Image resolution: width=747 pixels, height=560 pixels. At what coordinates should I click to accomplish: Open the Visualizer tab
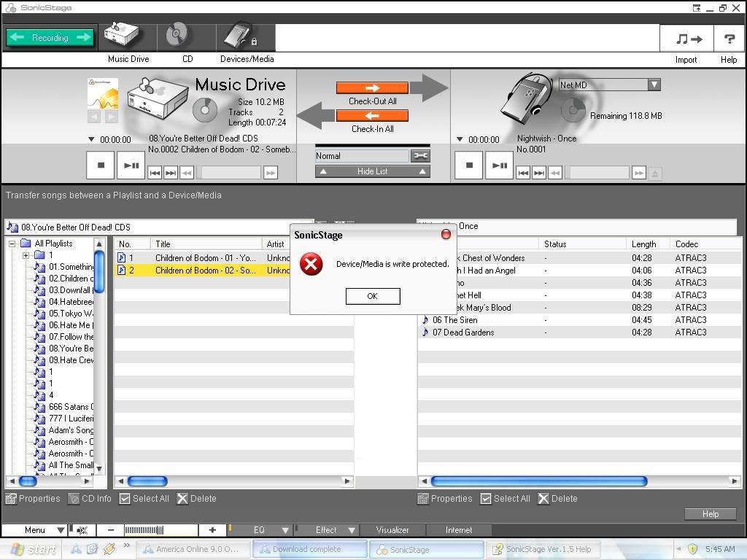pos(392,530)
